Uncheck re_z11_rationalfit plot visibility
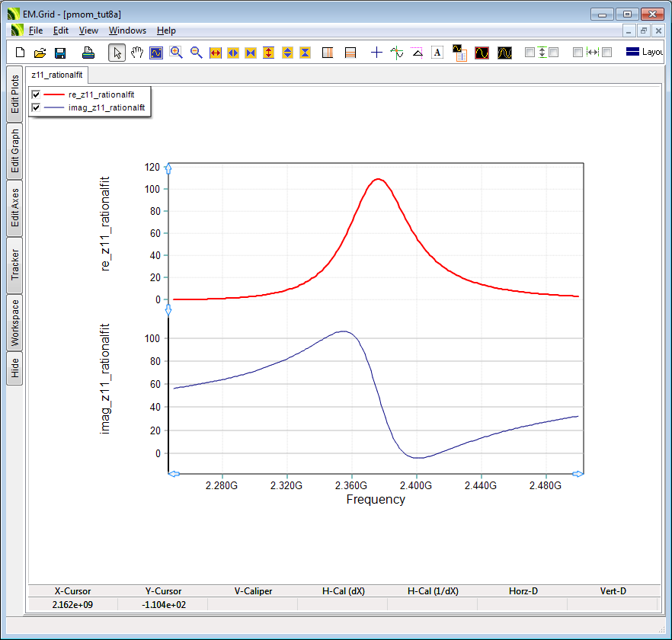 (x=36, y=94)
